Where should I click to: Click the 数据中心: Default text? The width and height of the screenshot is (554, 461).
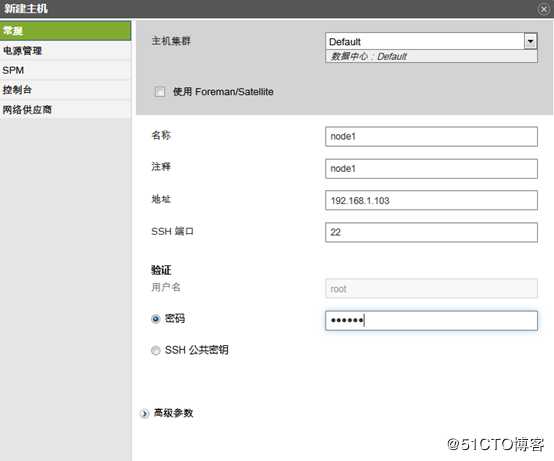point(369,57)
